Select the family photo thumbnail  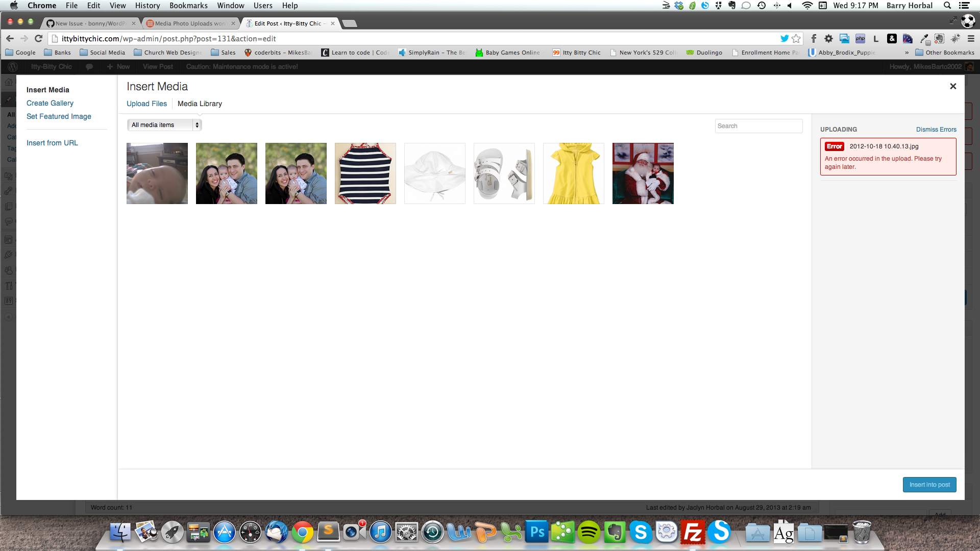click(x=226, y=173)
